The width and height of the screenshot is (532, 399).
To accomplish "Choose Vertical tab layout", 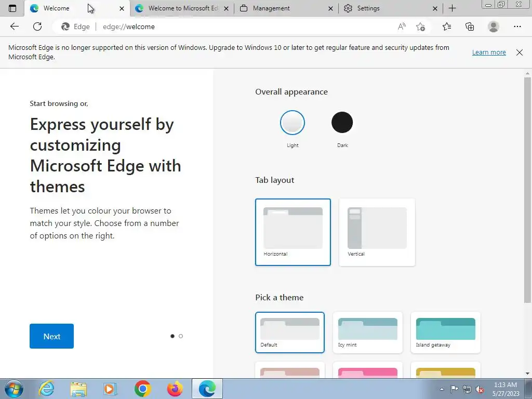I will [x=377, y=232].
